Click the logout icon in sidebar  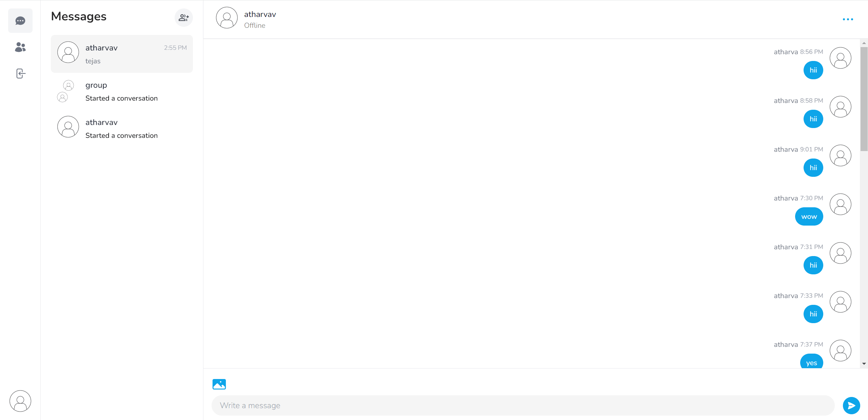click(20, 73)
